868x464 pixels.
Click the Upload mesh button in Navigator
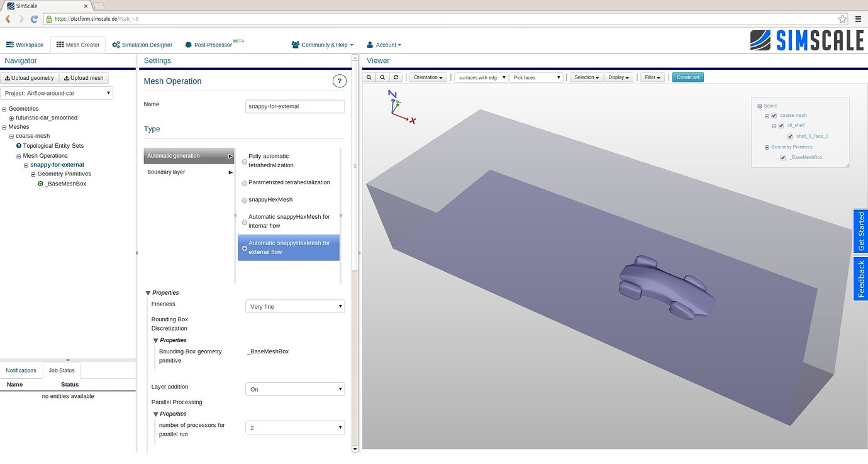(x=84, y=77)
